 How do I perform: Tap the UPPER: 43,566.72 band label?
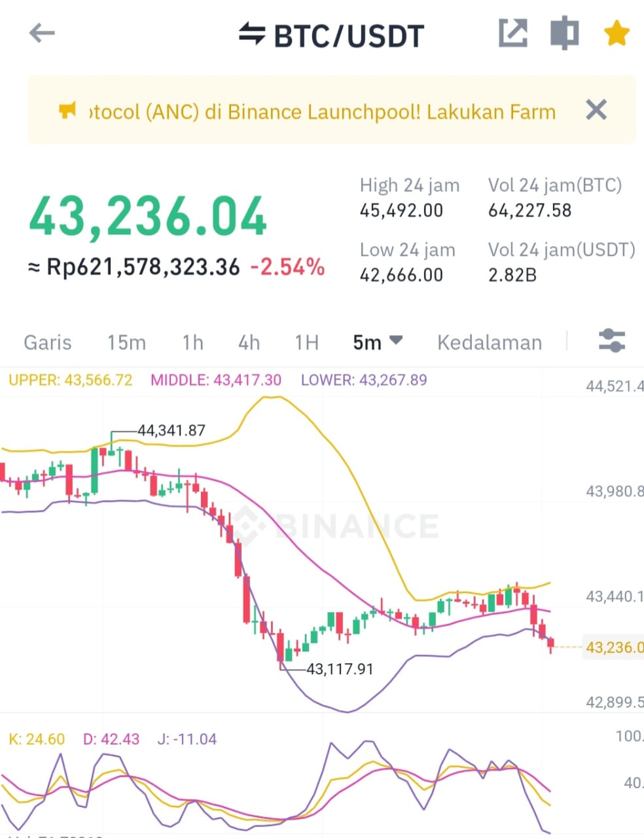click(71, 380)
